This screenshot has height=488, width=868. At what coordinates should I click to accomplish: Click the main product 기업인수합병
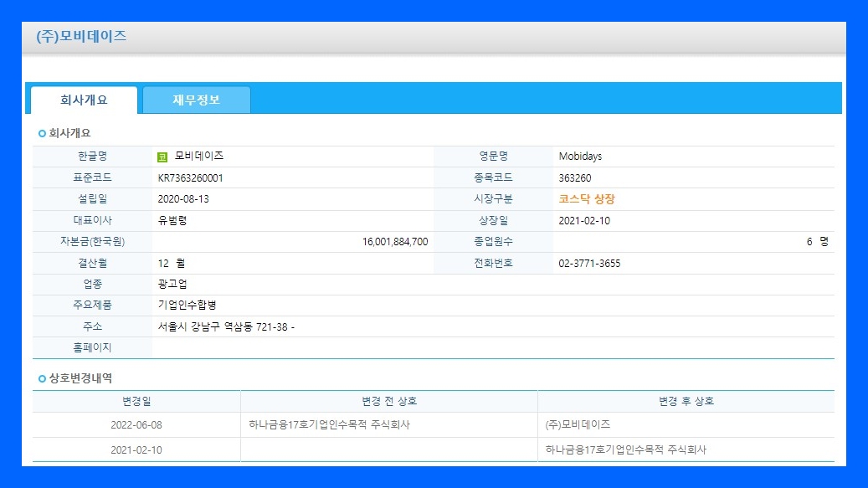[x=187, y=306]
